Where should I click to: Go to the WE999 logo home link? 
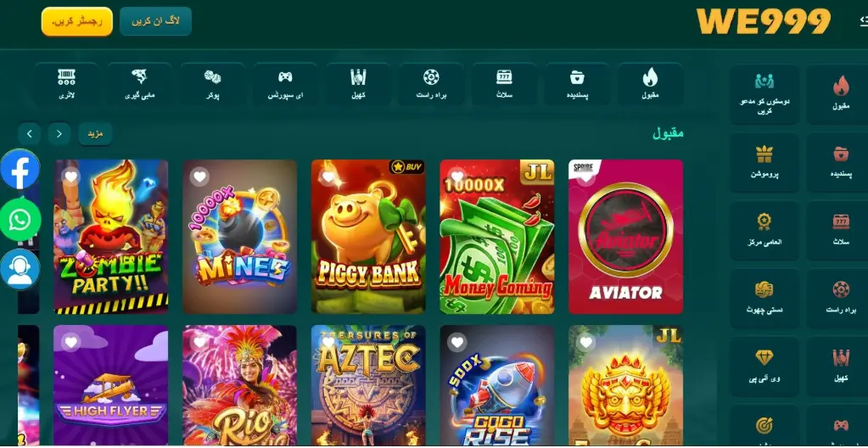click(764, 21)
